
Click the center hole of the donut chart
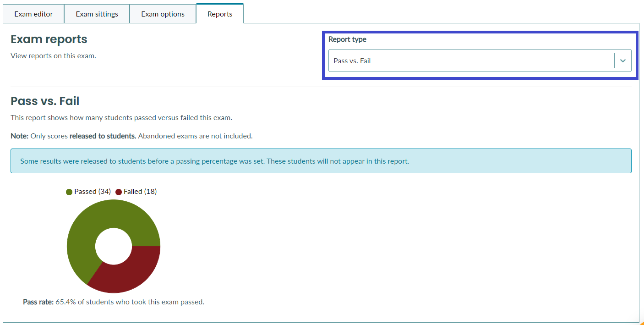click(114, 247)
